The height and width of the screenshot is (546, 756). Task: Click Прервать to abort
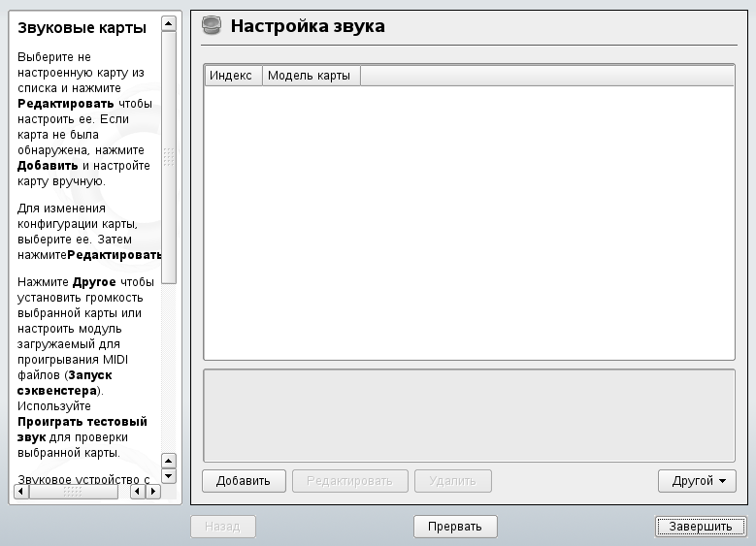click(455, 527)
